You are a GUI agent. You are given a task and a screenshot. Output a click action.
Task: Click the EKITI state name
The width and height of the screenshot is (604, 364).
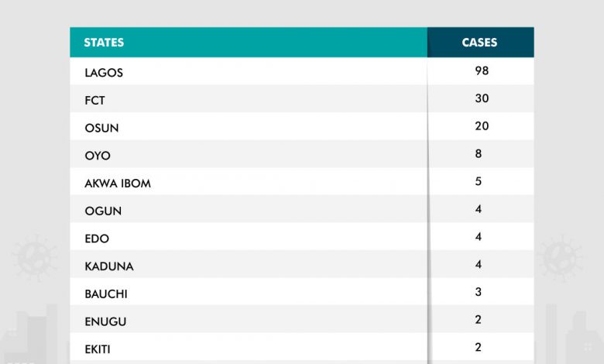tap(98, 349)
